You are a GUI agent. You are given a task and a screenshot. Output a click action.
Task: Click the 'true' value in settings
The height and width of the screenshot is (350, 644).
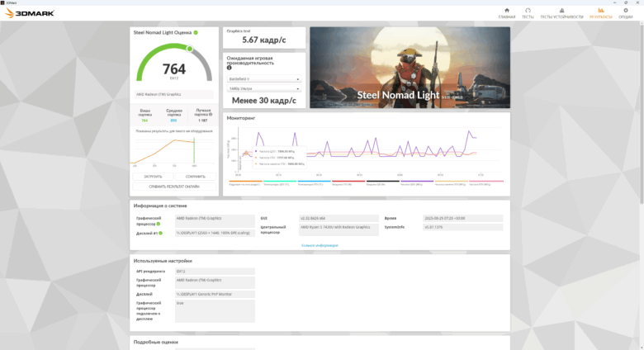coord(215,311)
